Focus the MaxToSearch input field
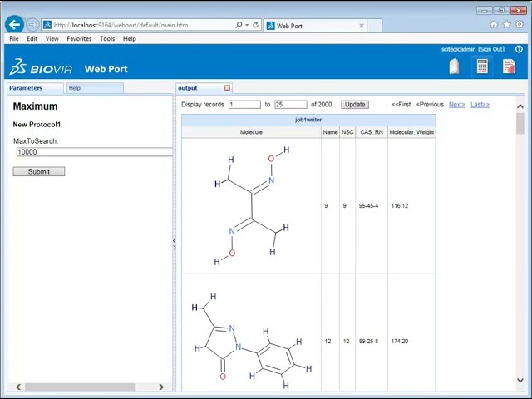Viewport: 532px width, 399px height. tap(95, 152)
